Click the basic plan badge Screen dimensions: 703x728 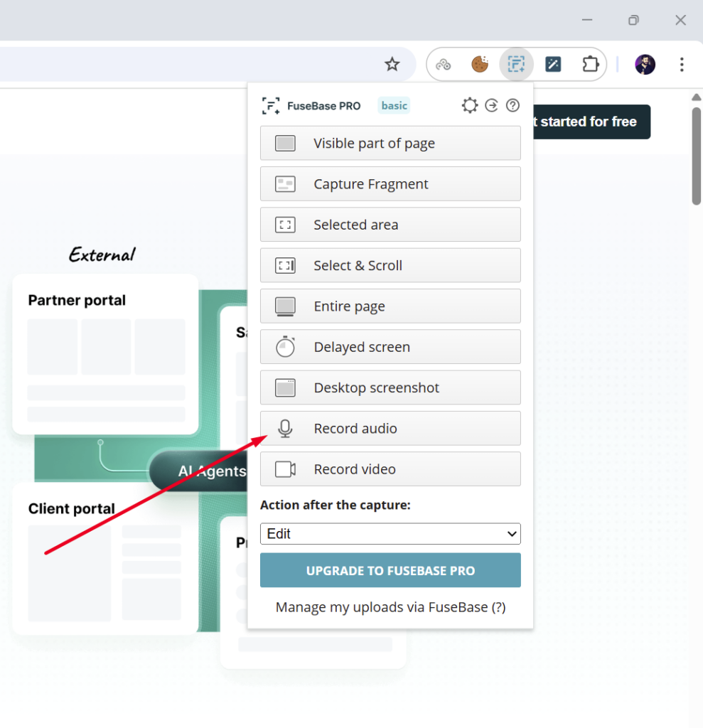(395, 105)
